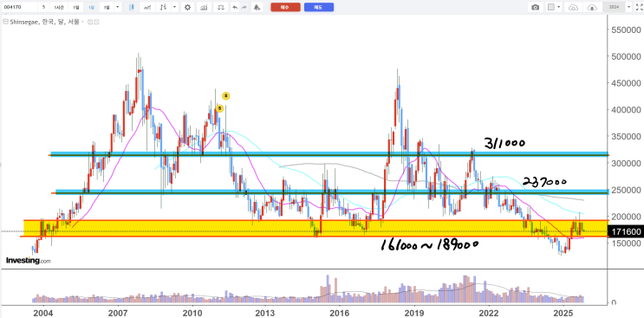This screenshot has height=318, width=644.
Task: Click the redo arrow icon
Action: (244, 7)
